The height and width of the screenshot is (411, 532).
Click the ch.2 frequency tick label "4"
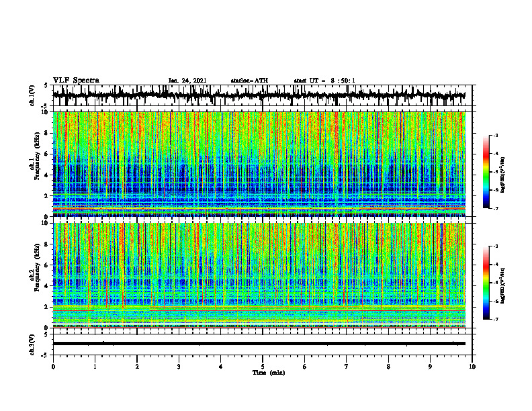click(47, 286)
